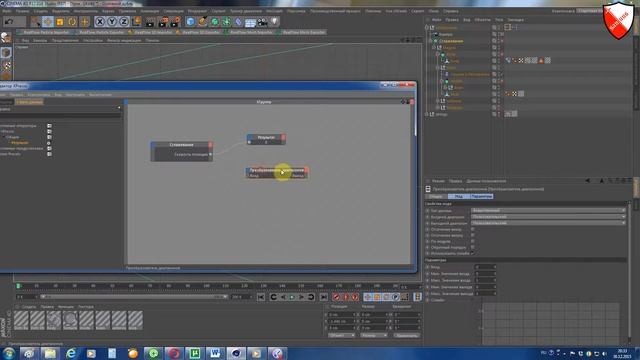640x360 pixels.
Task: Open the Выходной диапазон dropdown
Action: pos(548,223)
